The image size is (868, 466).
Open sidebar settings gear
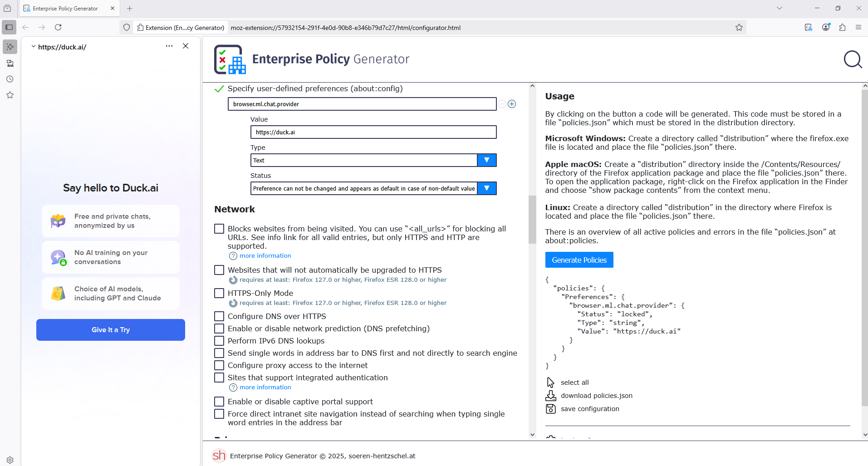[10, 460]
